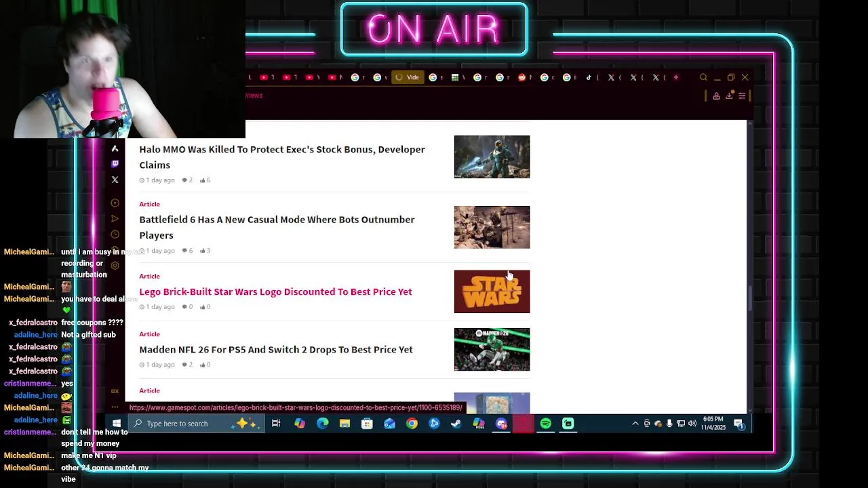Open the browser profile lock icon
Image resolution: width=868 pixels, height=488 pixels.
(x=716, y=96)
